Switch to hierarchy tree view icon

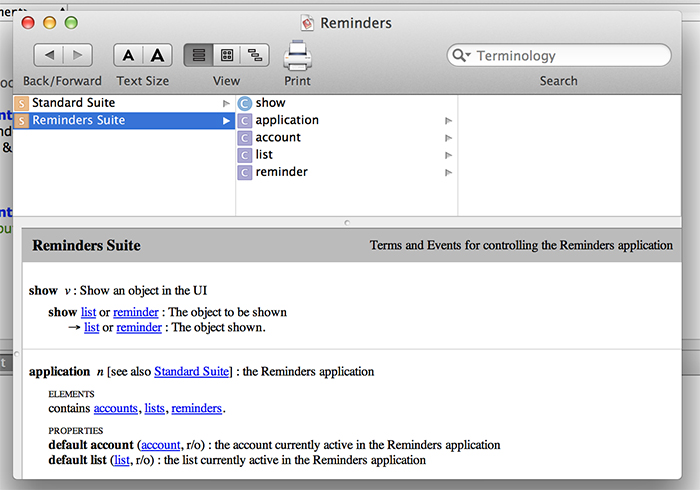(255, 55)
